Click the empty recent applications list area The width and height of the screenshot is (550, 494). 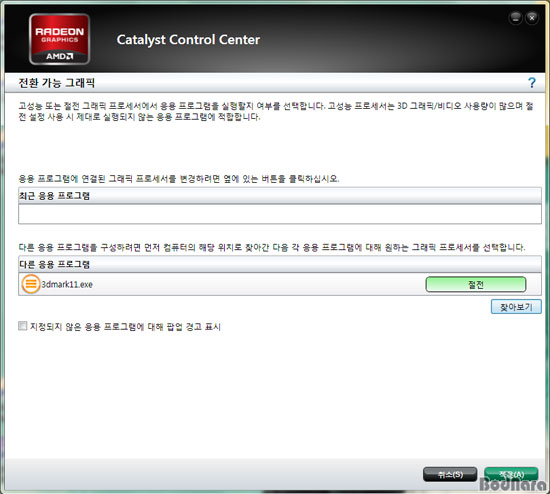[x=280, y=214]
